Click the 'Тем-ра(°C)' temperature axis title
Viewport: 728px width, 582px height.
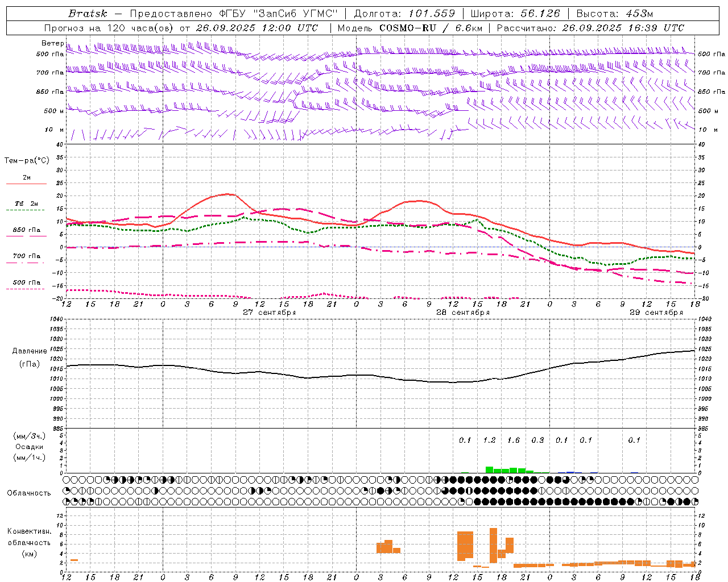pyautogui.click(x=27, y=161)
